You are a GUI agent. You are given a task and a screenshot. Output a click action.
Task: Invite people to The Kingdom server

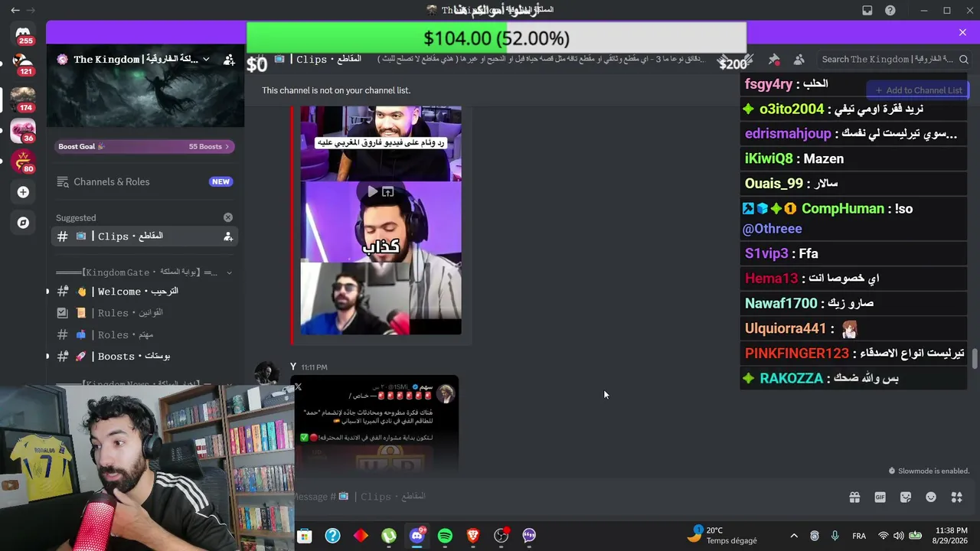pyautogui.click(x=228, y=59)
